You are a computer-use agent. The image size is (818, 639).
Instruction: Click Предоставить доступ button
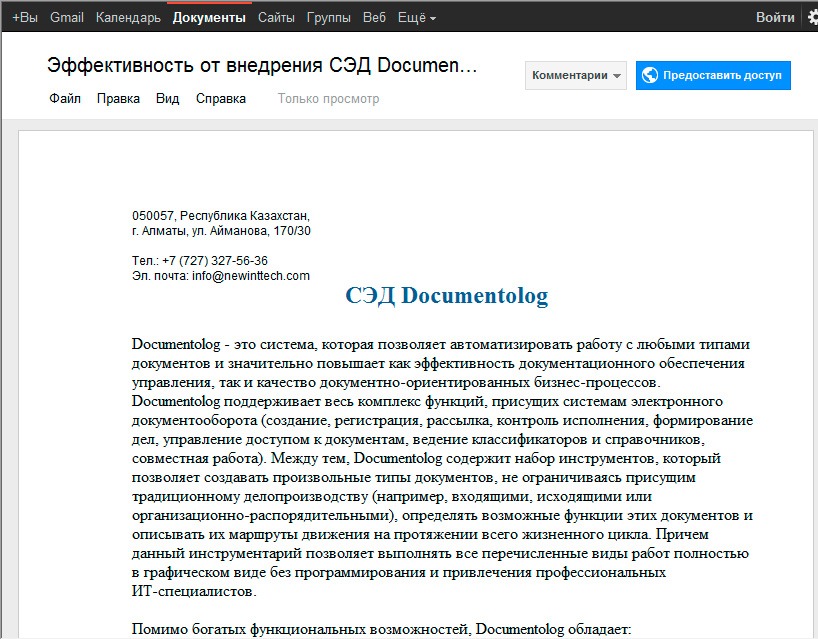click(x=713, y=75)
